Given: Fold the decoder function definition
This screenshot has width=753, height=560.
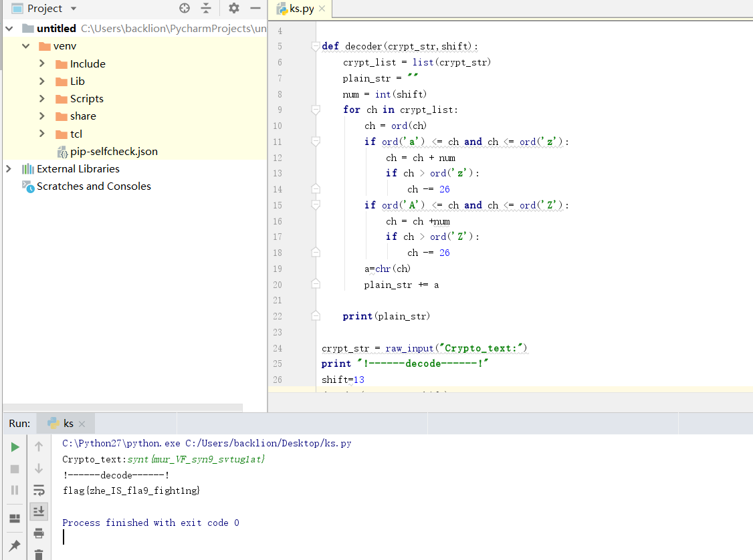Looking at the screenshot, I should tap(316, 46).
